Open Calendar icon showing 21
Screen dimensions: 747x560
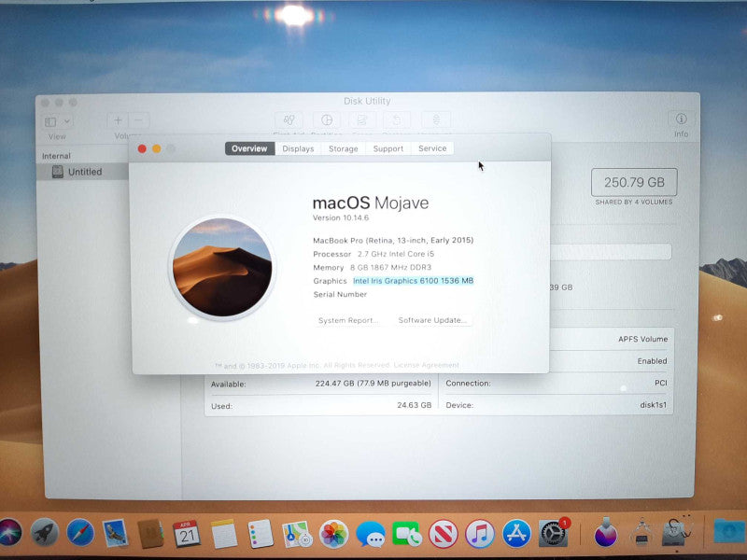[186, 534]
